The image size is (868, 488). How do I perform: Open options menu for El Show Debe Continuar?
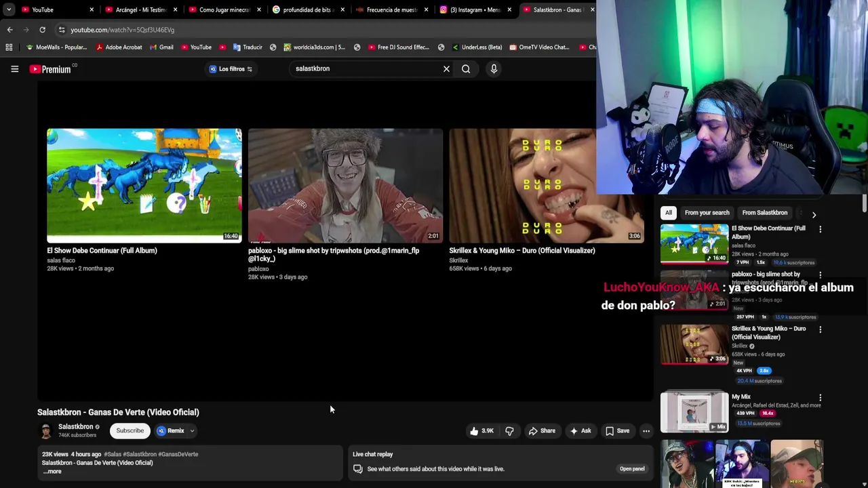820,230
